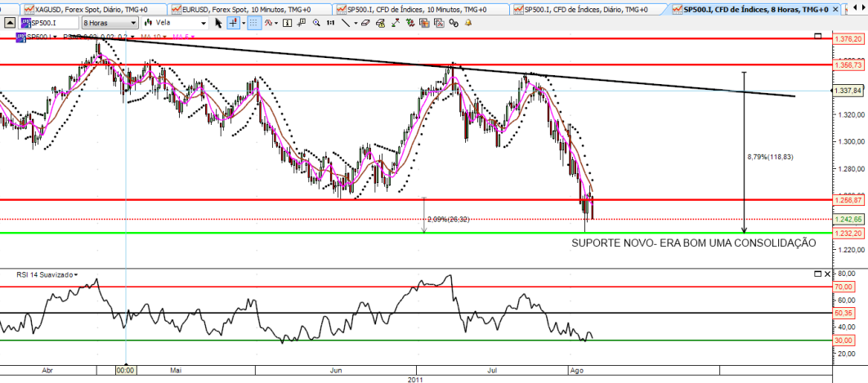
Task: Click the linked circles icon
Action: (x=454, y=23)
